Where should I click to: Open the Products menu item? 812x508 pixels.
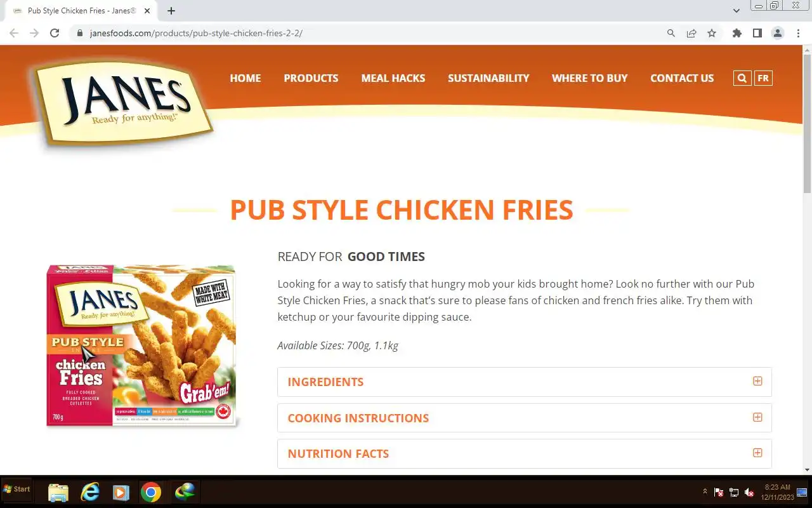click(x=311, y=78)
